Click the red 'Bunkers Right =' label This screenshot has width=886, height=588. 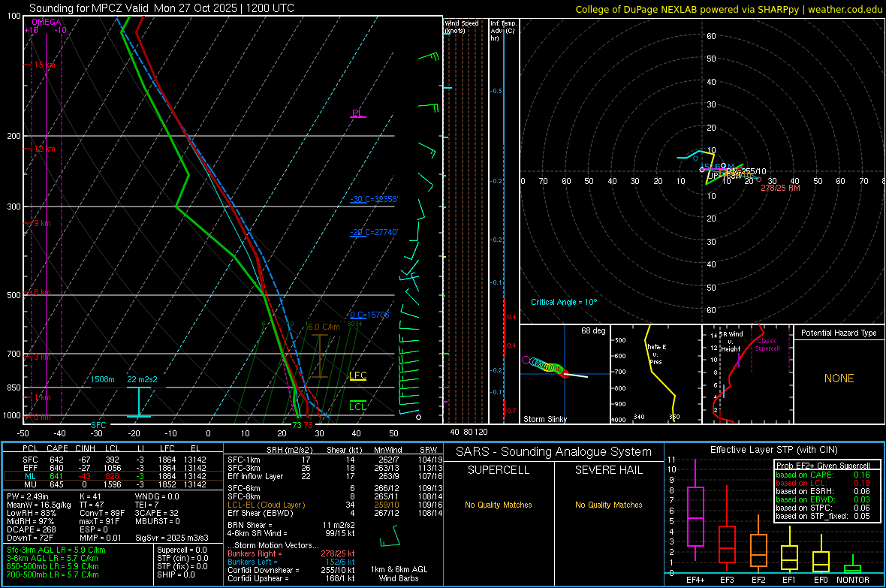(x=255, y=553)
